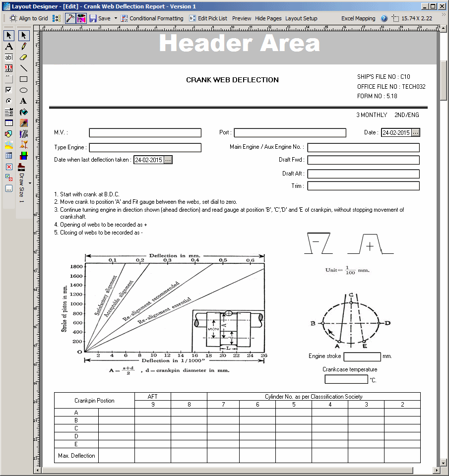This screenshot has height=476, width=449.
Task: Choose the blue calendar grid tool
Action: pyautogui.click(x=9, y=156)
